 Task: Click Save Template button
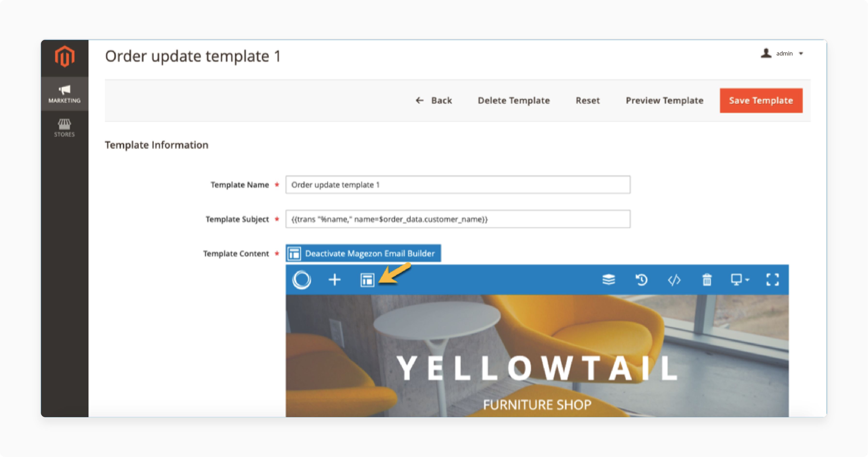(761, 101)
